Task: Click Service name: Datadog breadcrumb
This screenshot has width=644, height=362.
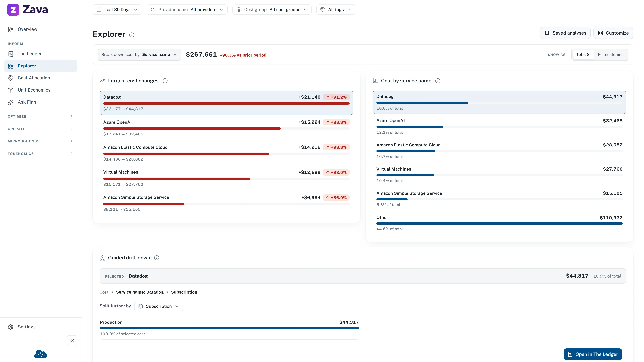Action: (x=140, y=292)
